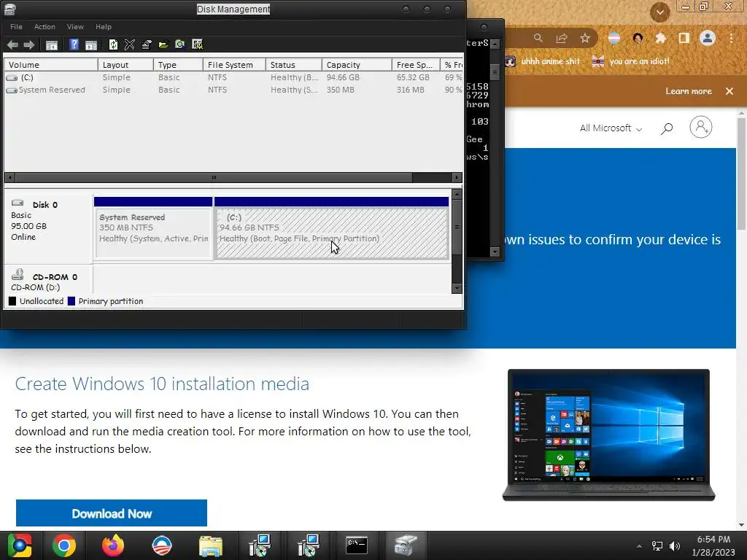Sort by Status column header
Screen dimensions: 747x560
(294, 65)
